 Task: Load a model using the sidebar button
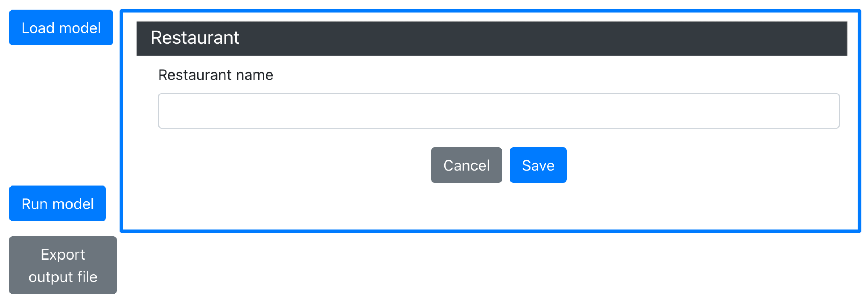tap(61, 28)
